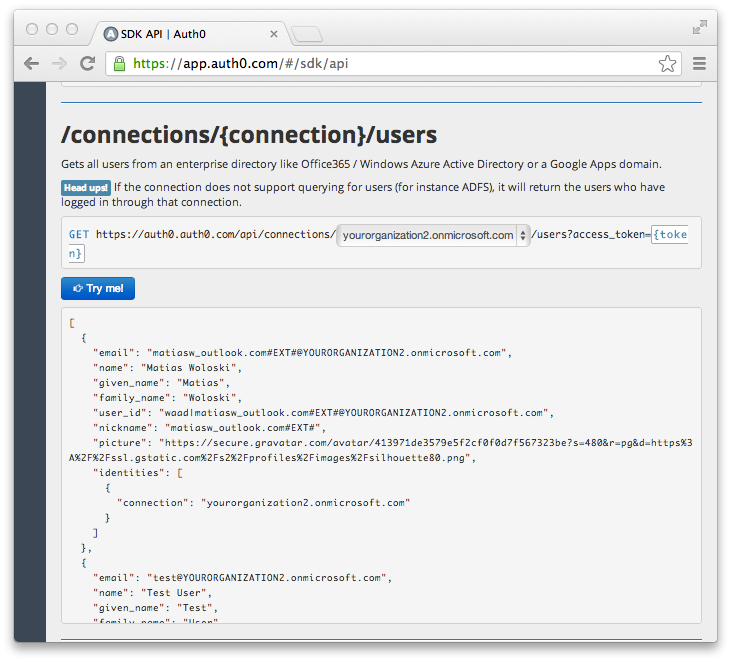
Task: Click the browser forward arrow
Action: (59, 63)
